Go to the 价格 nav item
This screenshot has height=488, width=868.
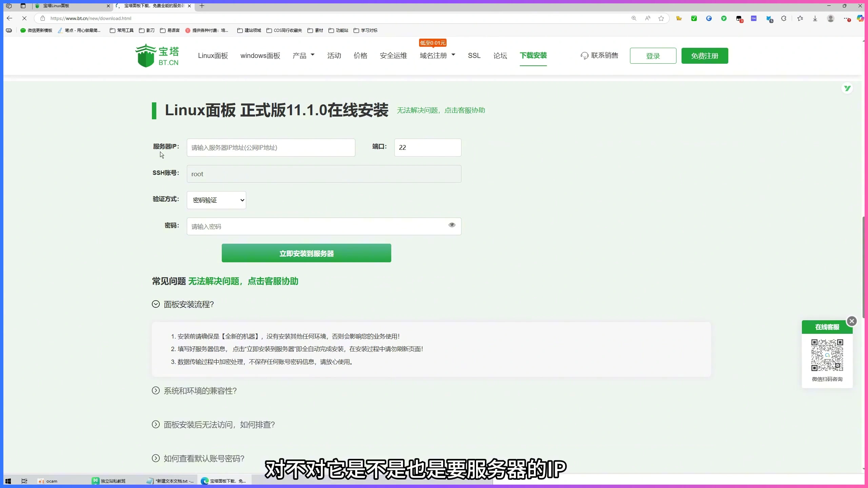click(x=360, y=56)
